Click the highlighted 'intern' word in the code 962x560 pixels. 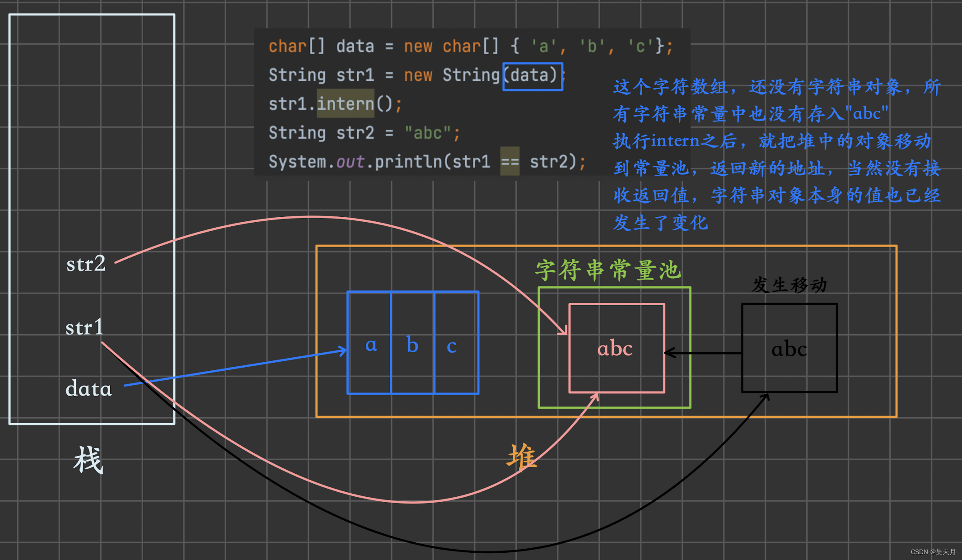click(346, 104)
